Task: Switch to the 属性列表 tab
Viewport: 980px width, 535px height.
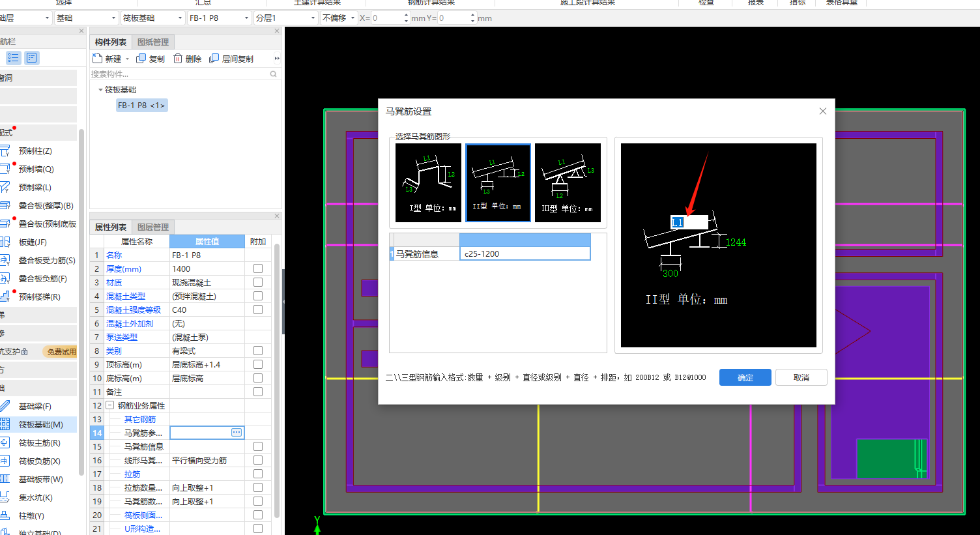Action: tap(111, 227)
